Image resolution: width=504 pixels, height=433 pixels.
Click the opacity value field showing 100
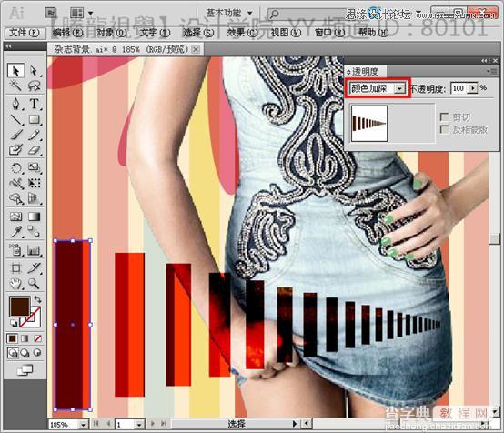[x=459, y=88]
